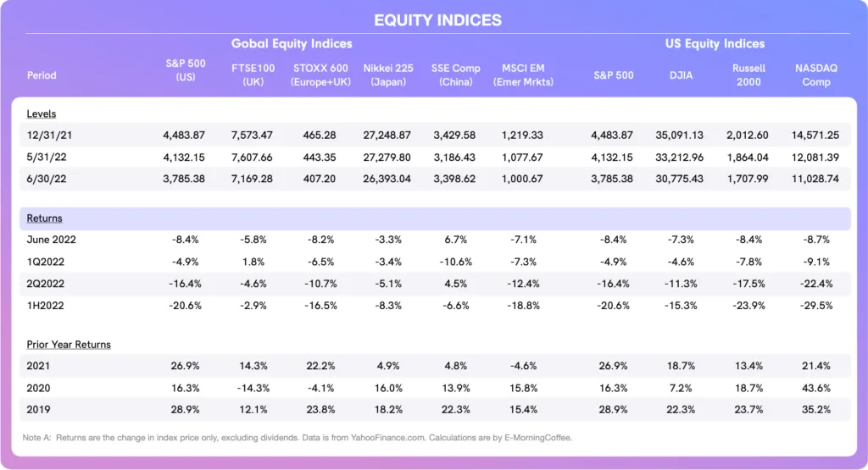Select the 5/31/22 row label
868x470 pixels.
pos(47,157)
